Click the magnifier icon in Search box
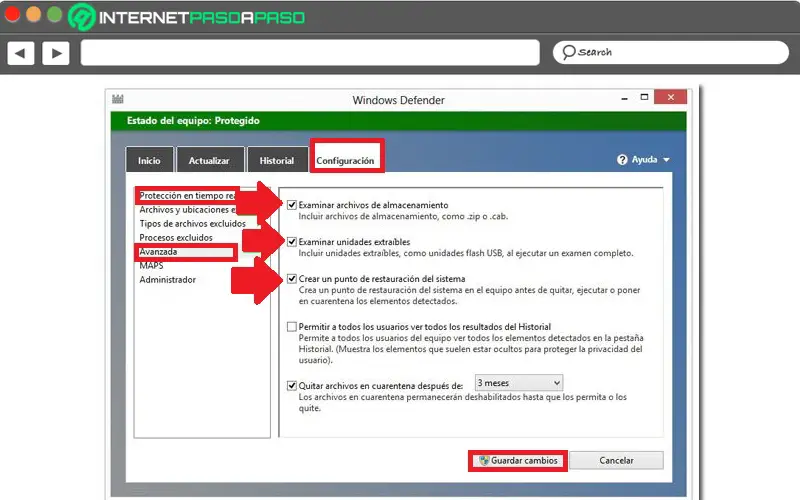Image resolution: width=800 pixels, height=500 pixels. click(x=568, y=52)
